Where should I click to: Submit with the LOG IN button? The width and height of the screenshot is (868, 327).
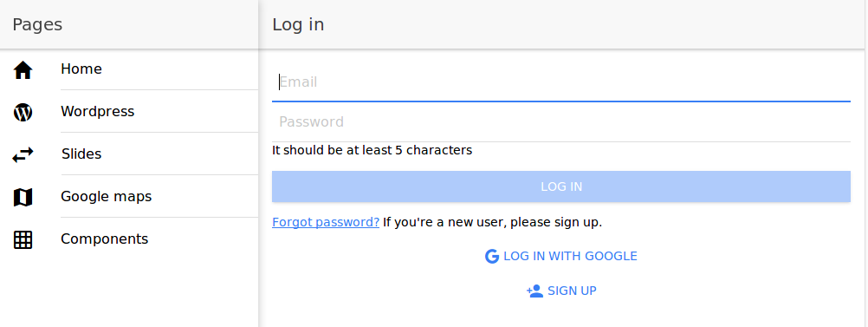(x=560, y=186)
